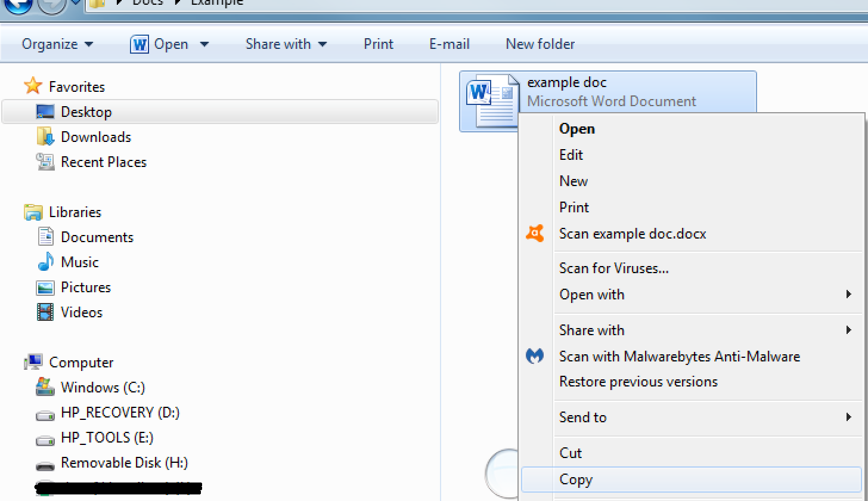Open the Videos library
This screenshot has height=501, width=868.
click(x=82, y=312)
